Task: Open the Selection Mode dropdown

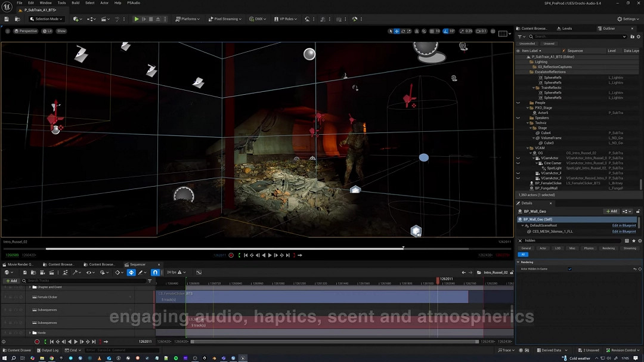Action: point(48,19)
